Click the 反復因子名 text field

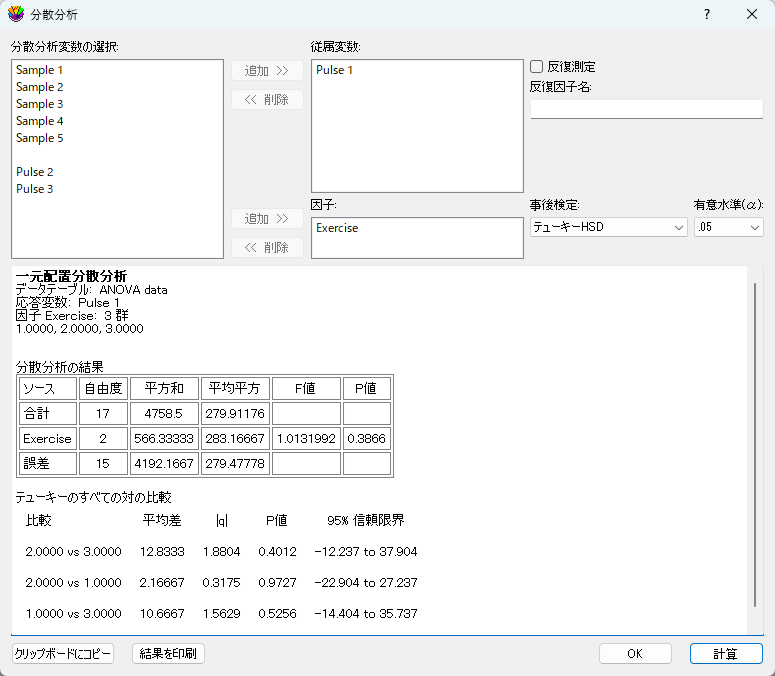click(x=646, y=109)
